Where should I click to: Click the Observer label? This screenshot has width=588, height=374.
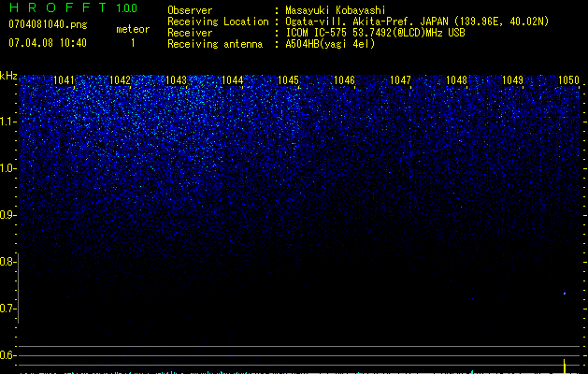(190, 10)
